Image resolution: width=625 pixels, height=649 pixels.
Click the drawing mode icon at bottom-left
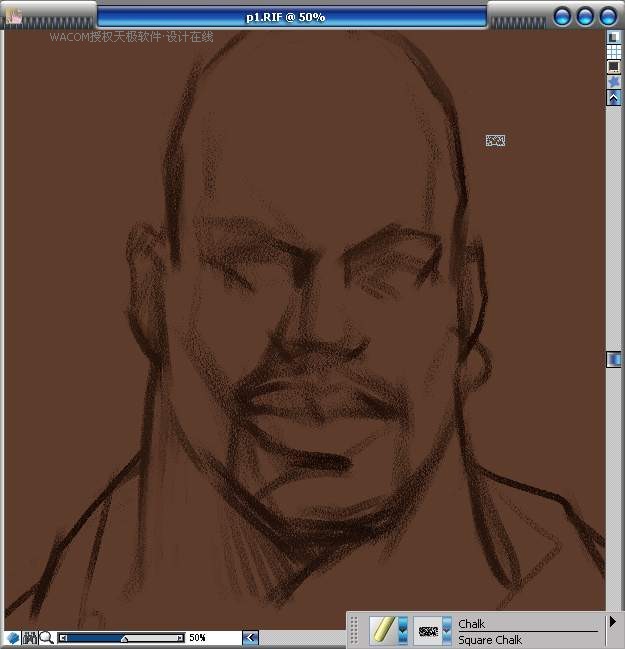pos(13,637)
